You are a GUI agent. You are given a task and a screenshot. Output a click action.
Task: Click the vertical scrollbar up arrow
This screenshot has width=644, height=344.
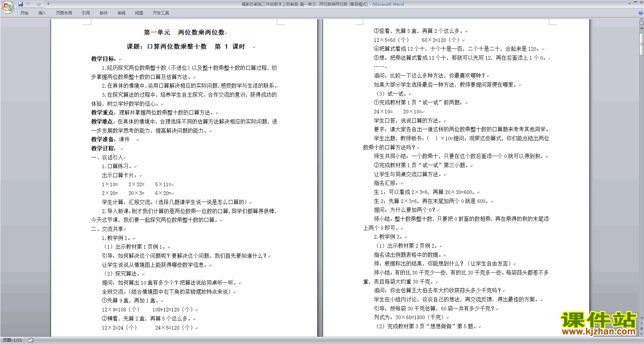coord(641,28)
